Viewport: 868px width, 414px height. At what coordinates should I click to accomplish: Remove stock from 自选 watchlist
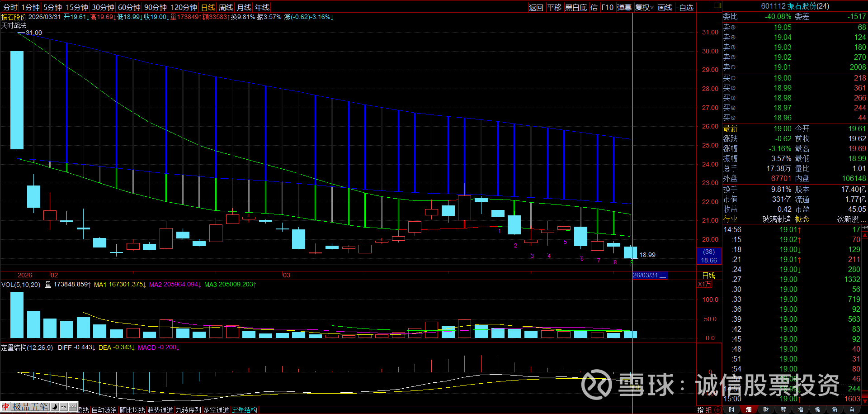pyautogui.click(x=685, y=7)
